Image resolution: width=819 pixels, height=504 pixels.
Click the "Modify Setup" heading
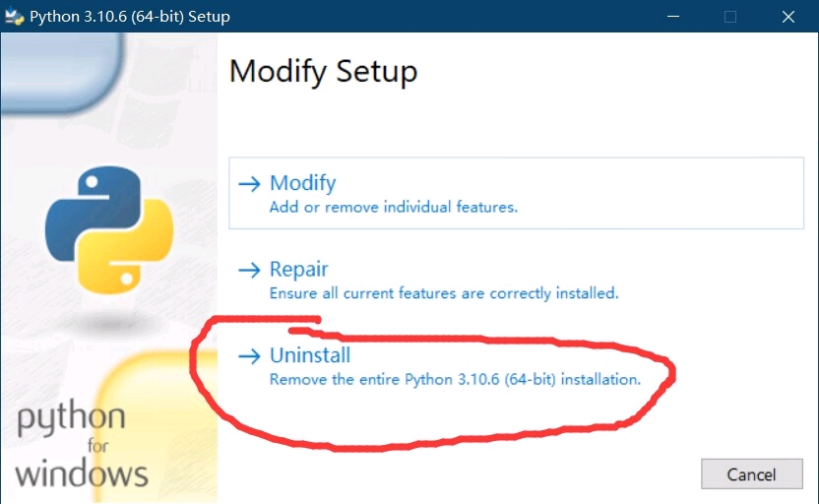[323, 72]
